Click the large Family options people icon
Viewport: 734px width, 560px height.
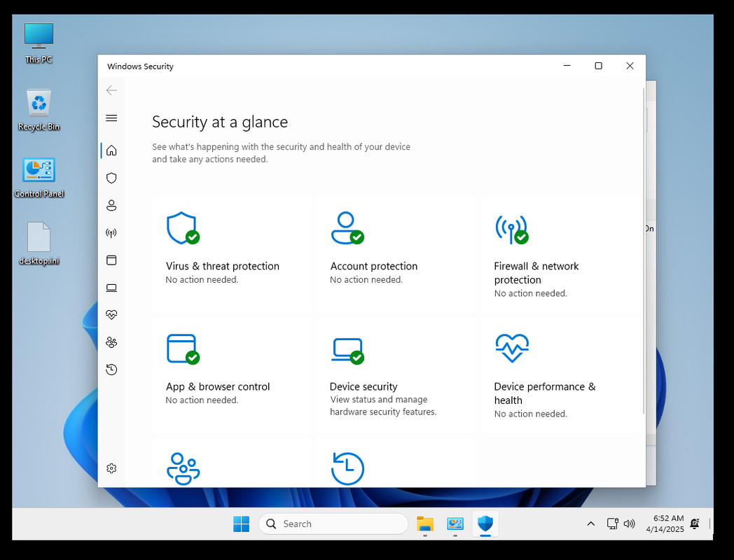point(183,468)
